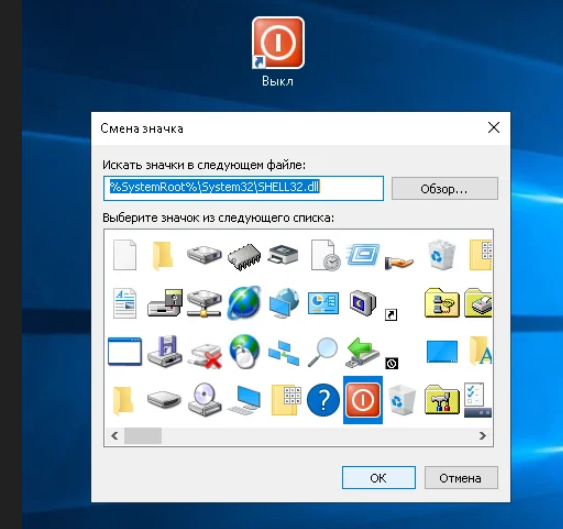Select the red power shutdown icon in list
Viewport: 563px width, 529px height.
363,400
